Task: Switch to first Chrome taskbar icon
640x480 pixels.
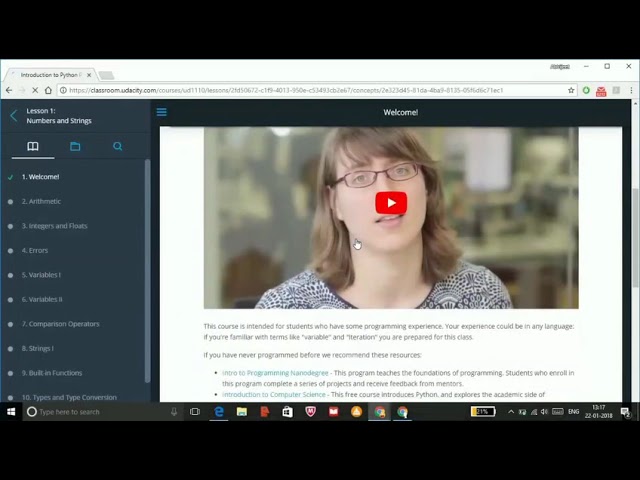Action: click(x=380, y=412)
